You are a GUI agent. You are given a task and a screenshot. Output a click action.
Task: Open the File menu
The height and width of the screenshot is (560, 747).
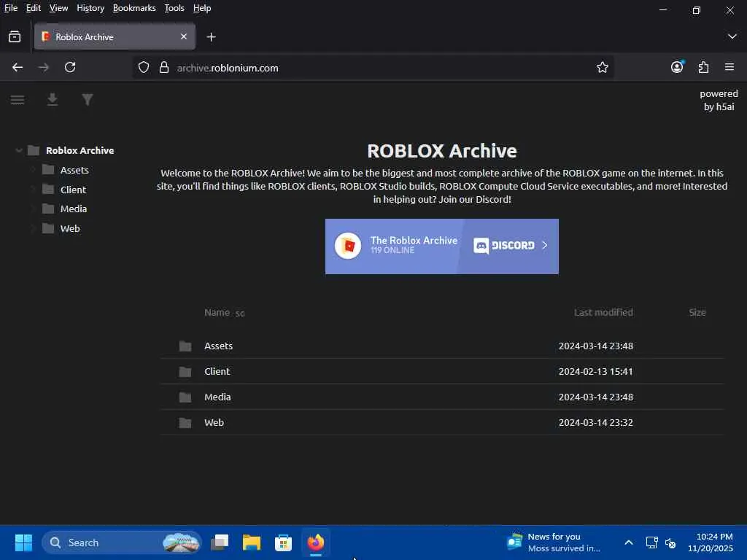[x=10, y=8]
